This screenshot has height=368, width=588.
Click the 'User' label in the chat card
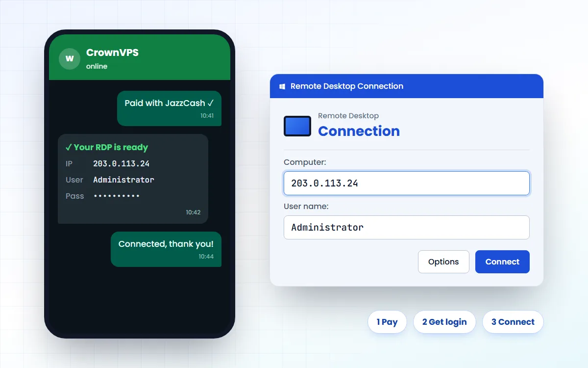tap(74, 180)
